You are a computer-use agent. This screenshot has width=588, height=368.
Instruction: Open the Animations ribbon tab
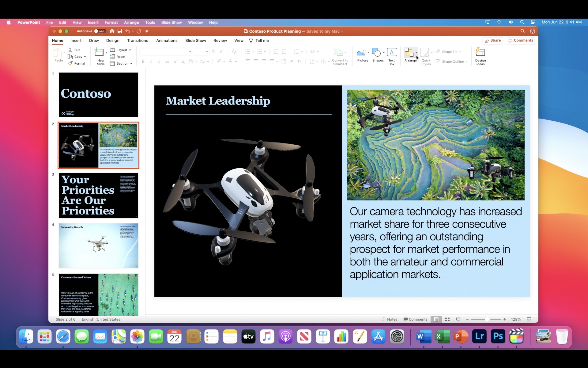click(x=167, y=40)
